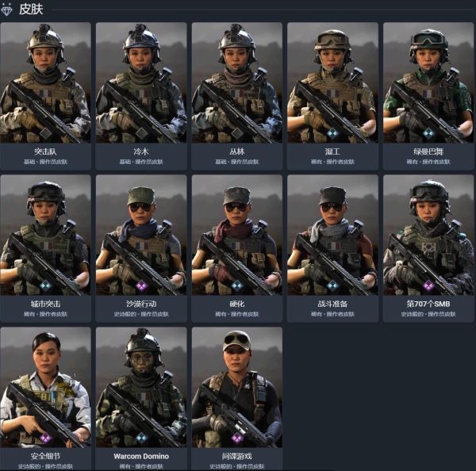Click the Warcom Domino skin title
This screenshot has height=471, width=476.
click(141, 456)
